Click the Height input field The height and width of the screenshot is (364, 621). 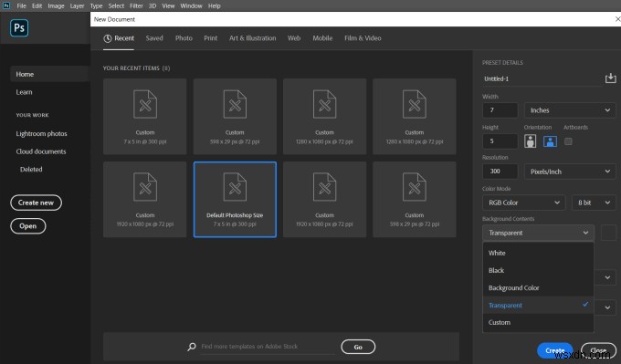[x=500, y=140]
